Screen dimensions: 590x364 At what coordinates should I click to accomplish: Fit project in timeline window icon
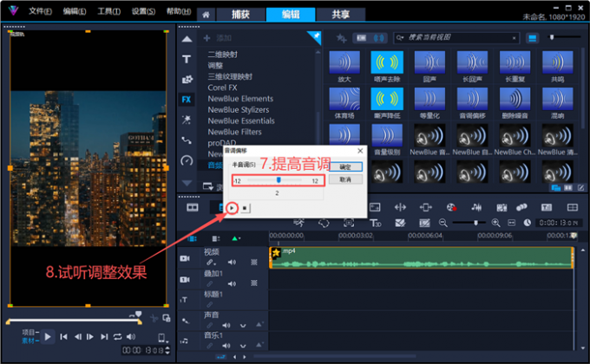[512, 223]
